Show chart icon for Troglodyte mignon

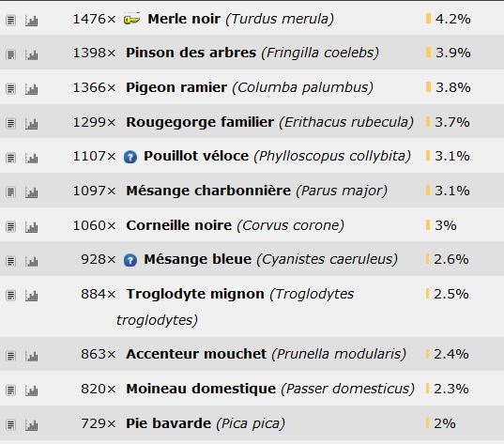(32, 296)
